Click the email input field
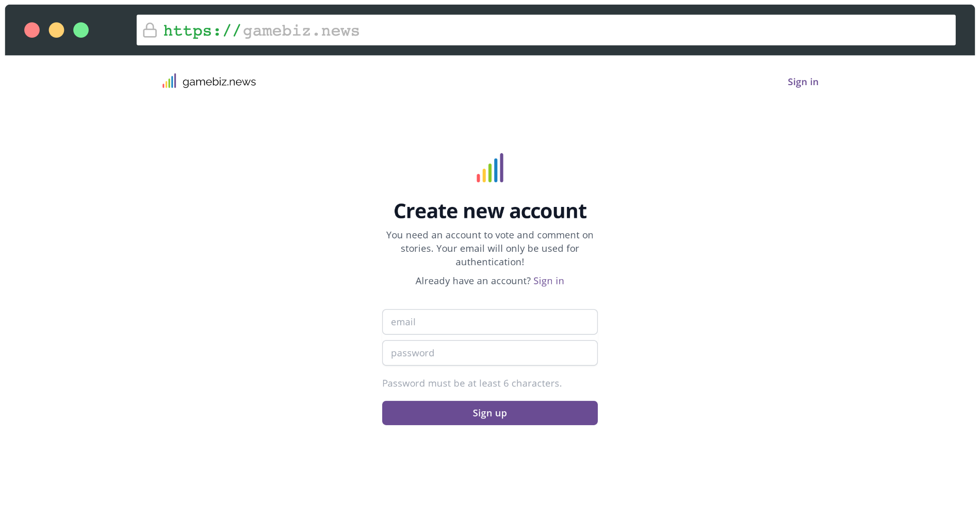Viewport: 980px width, 516px height. tap(489, 321)
